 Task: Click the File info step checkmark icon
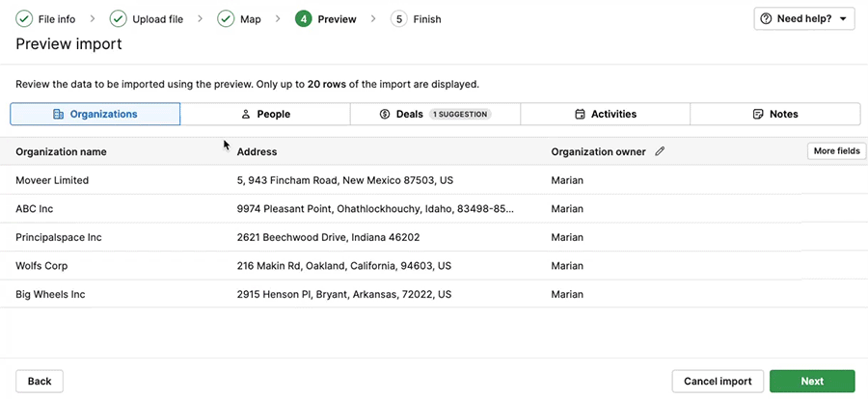tap(24, 18)
